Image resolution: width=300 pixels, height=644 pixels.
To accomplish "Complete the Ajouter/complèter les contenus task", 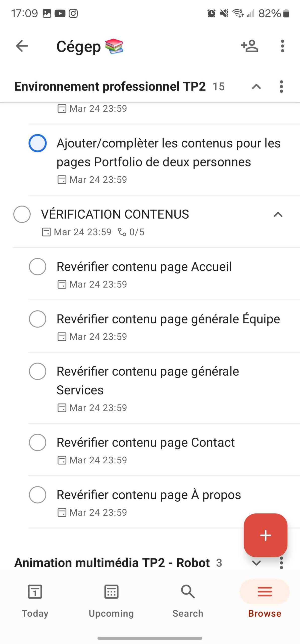I will [38, 143].
